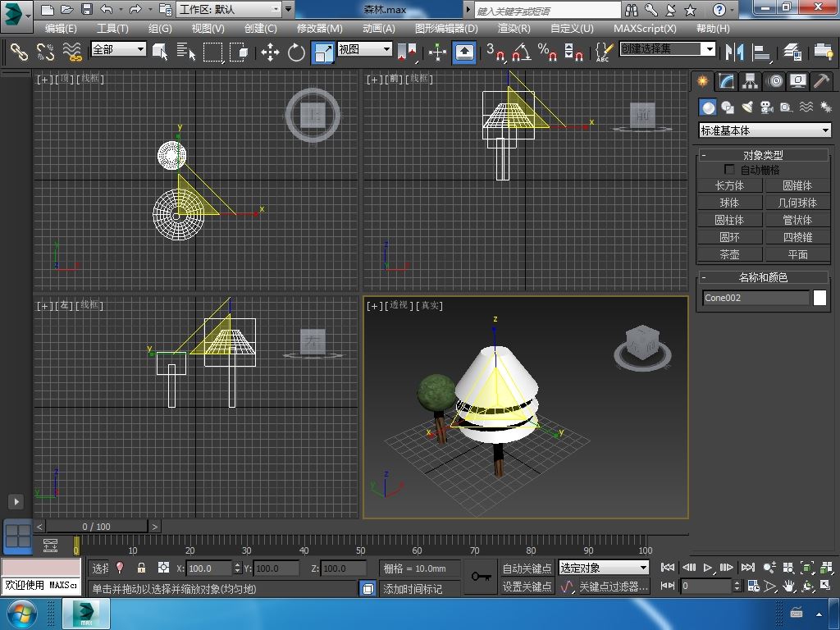Toggle Keyboard Shortcut Override icon

464,52
